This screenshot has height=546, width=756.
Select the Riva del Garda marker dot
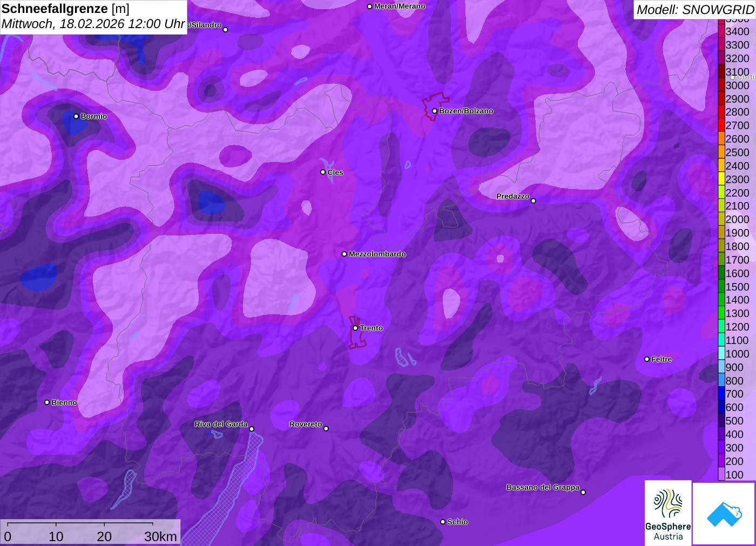[252, 429]
